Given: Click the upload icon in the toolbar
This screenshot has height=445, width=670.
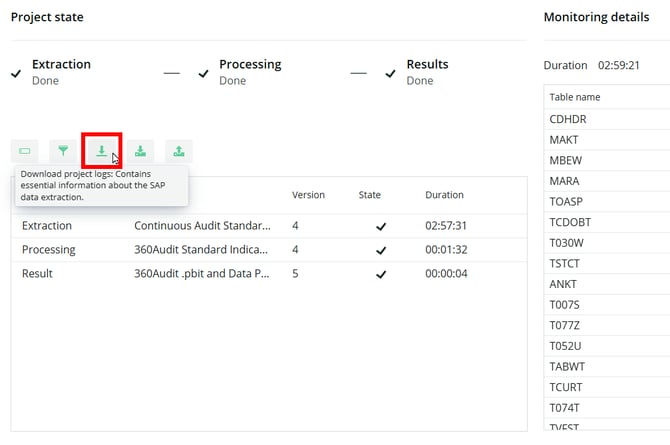Looking at the screenshot, I should [x=179, y=151].
